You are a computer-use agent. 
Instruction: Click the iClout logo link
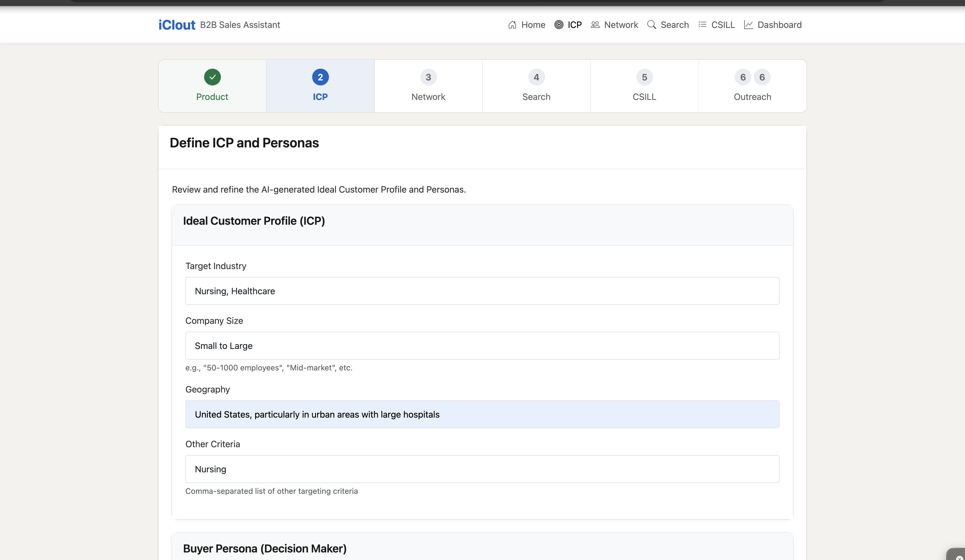tap(176, 25)
